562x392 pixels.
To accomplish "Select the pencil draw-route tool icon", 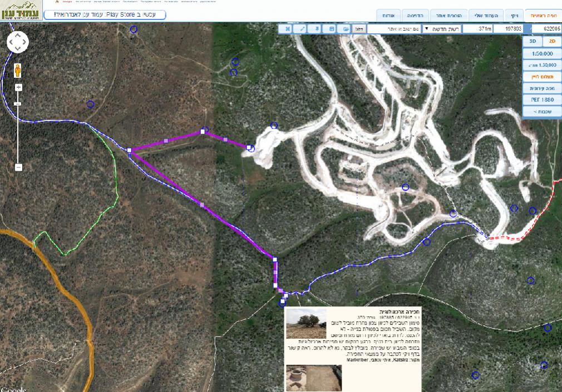I will 303,28.
